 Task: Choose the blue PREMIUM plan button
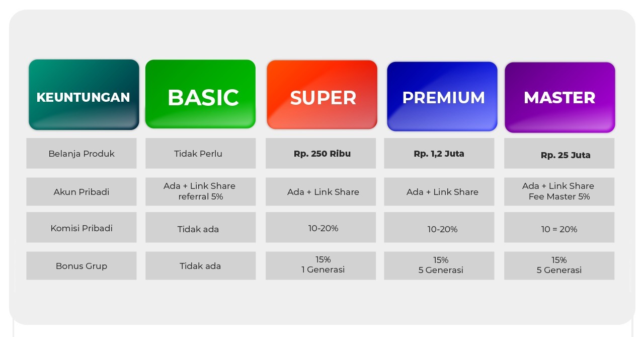click(442, 96)
